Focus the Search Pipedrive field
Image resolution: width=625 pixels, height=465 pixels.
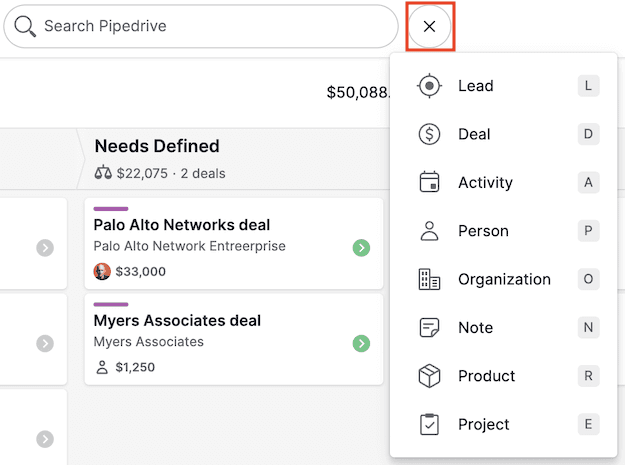point(210,27)
